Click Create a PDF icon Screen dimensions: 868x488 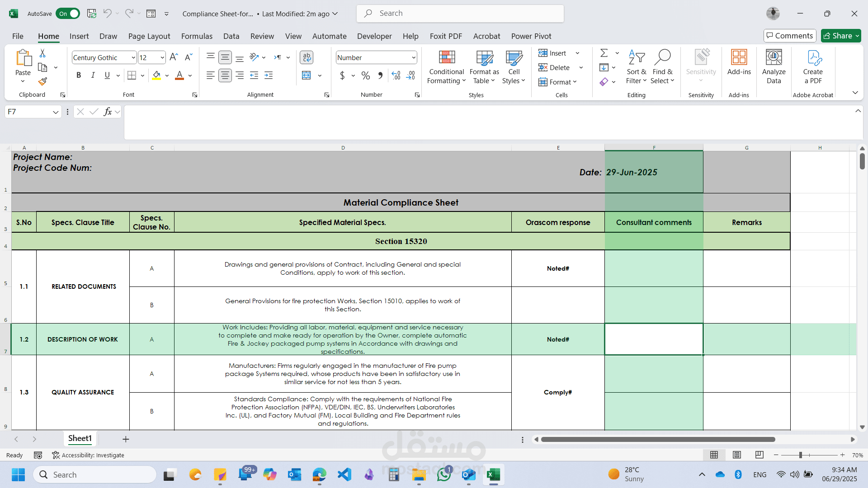[x=813, y=66]
